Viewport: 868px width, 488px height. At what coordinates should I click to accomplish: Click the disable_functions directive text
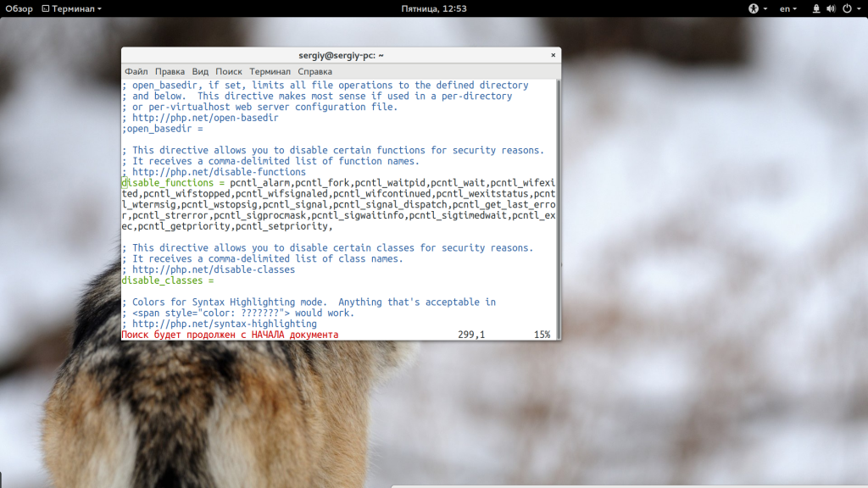168,183
